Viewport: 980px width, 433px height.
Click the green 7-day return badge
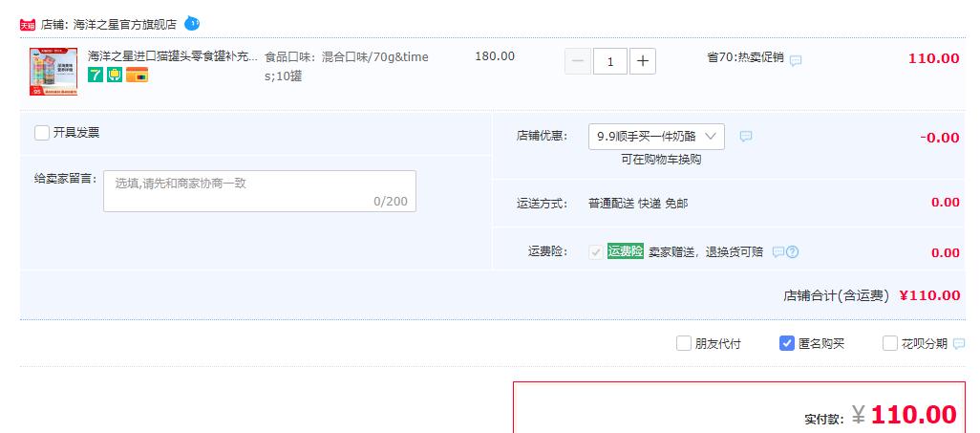click(x=95, y=76)
